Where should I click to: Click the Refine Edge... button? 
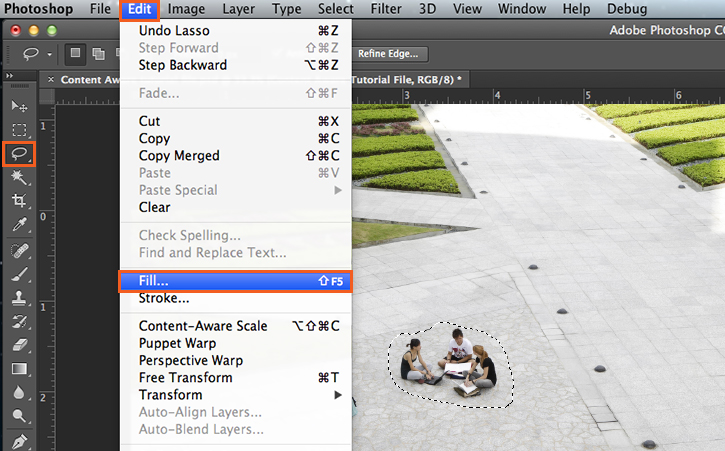click(388, 54)
